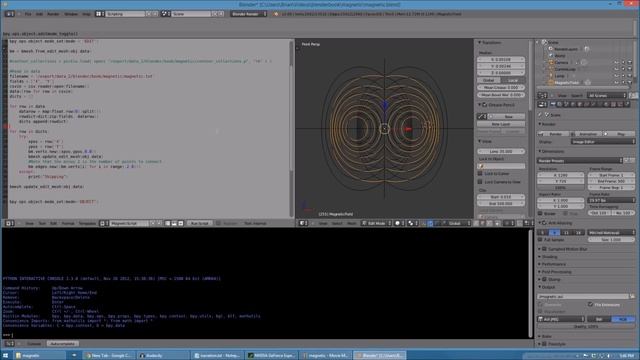Toggle Lamp visibility eye icon in outliner

click(616, 76)
